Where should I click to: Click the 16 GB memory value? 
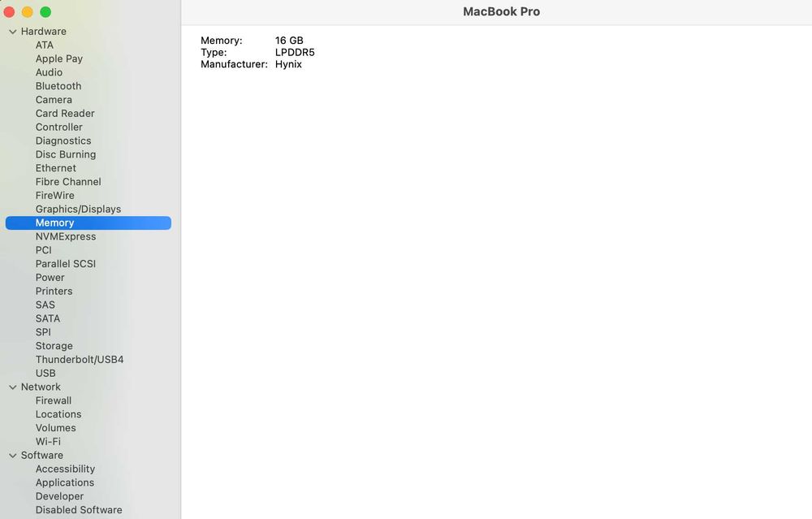(289, 41)
